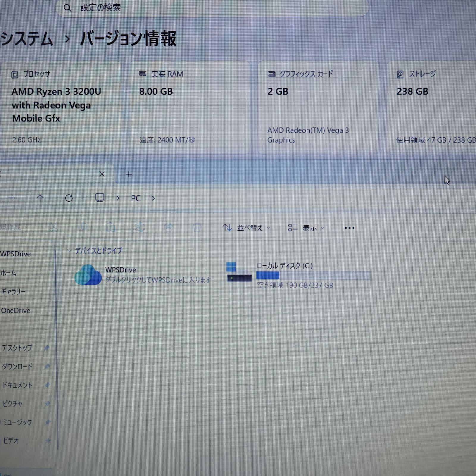
Task: Select 使用領域 47 GB / 238 GB text
Action: 436,140
